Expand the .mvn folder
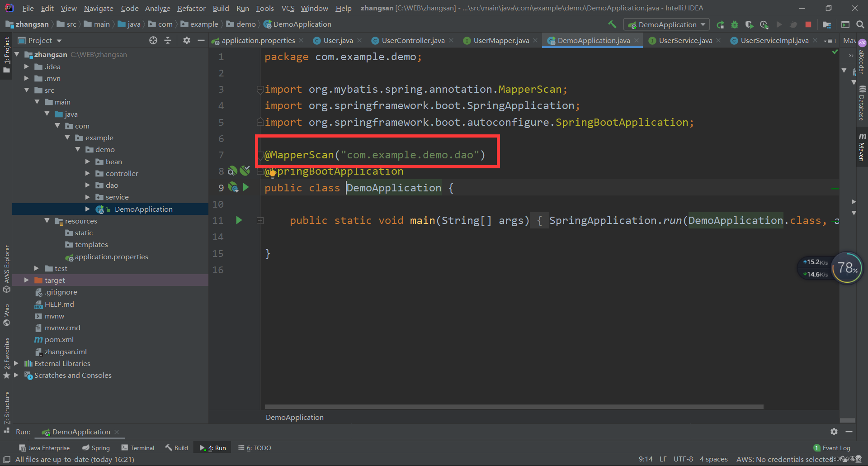This screenshot has height=466, width=868. coord(27,78)
